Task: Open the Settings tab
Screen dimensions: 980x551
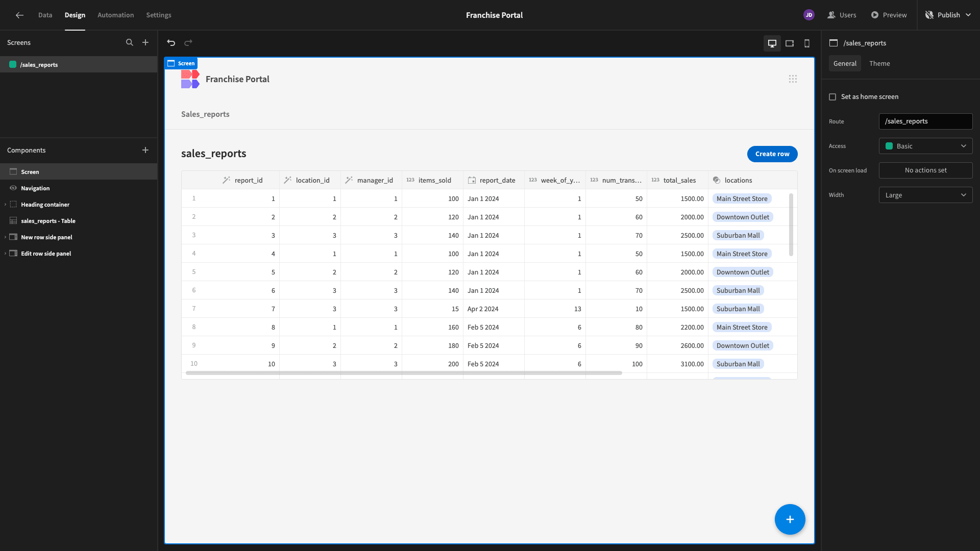Action: point(159,15)
